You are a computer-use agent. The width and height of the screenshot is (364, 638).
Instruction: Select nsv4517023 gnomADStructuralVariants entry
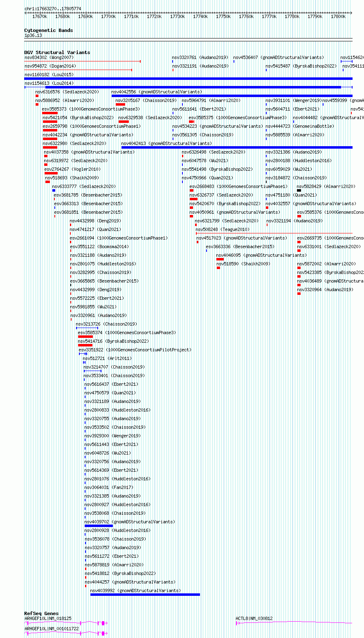[x=242, y=238]
